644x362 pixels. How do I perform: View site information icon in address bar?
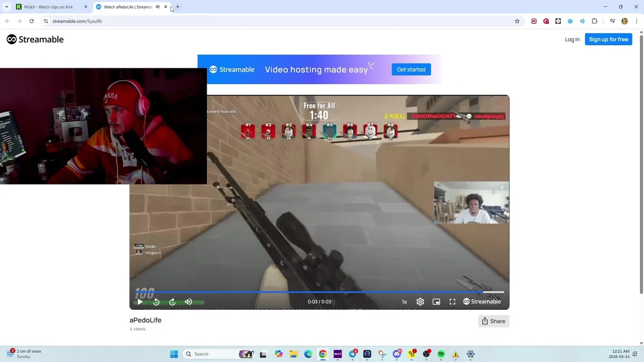46,21
